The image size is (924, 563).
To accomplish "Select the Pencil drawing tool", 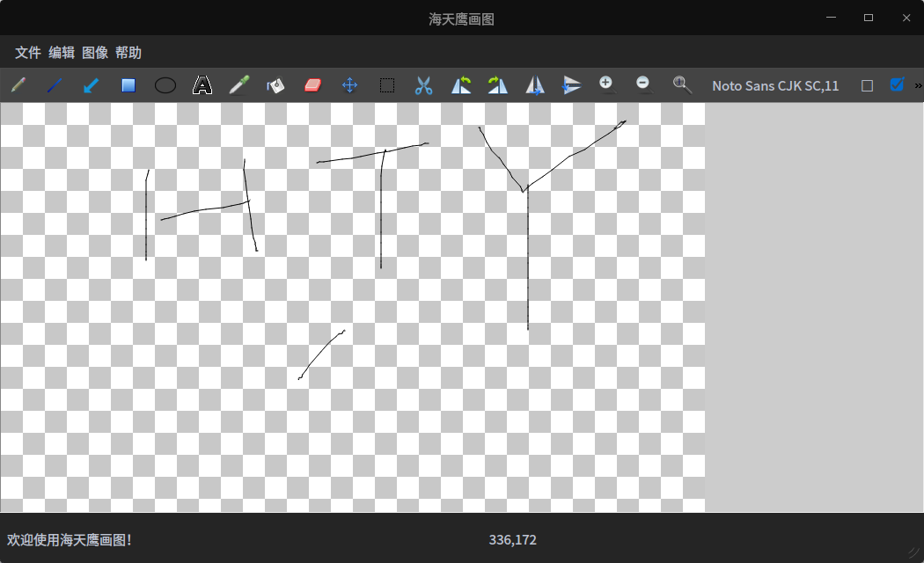I will [x=18, y=85].
